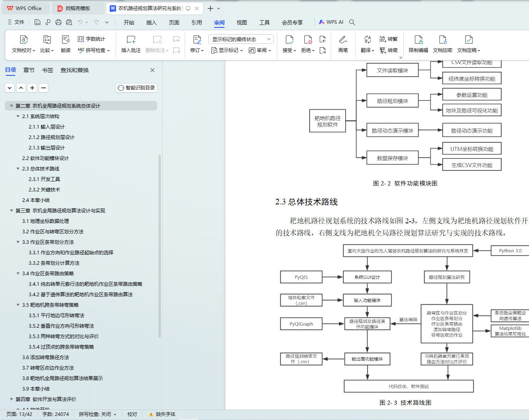The width and height of the screenshot is (529, 420).
Task: Switch to the 插入 ribbon tab
Action: tap(152, 23)
